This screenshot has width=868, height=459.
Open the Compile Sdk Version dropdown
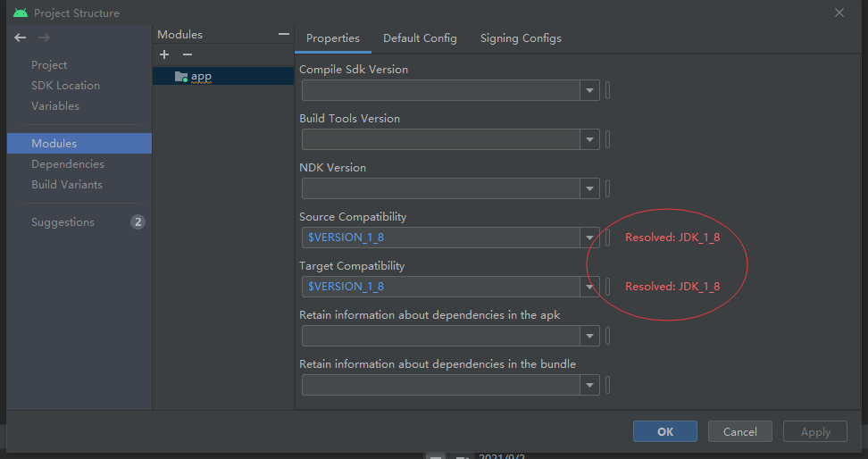(x=589, y=90)
